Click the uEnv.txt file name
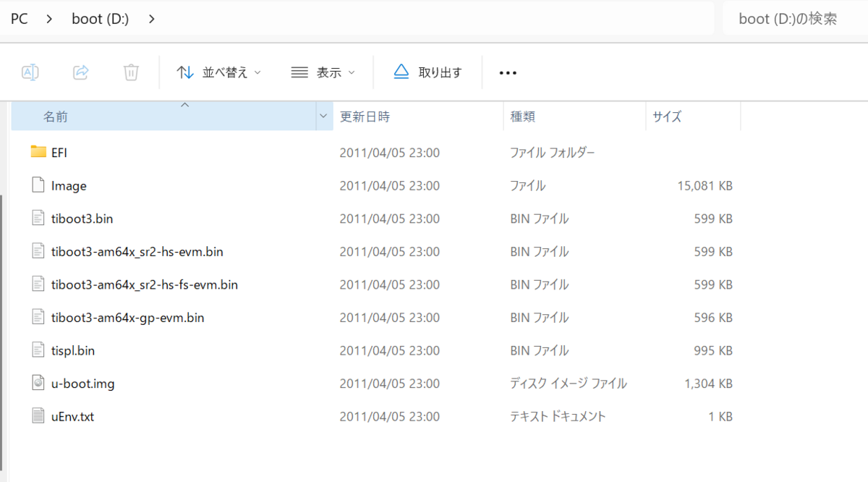 tap(73, 417)
